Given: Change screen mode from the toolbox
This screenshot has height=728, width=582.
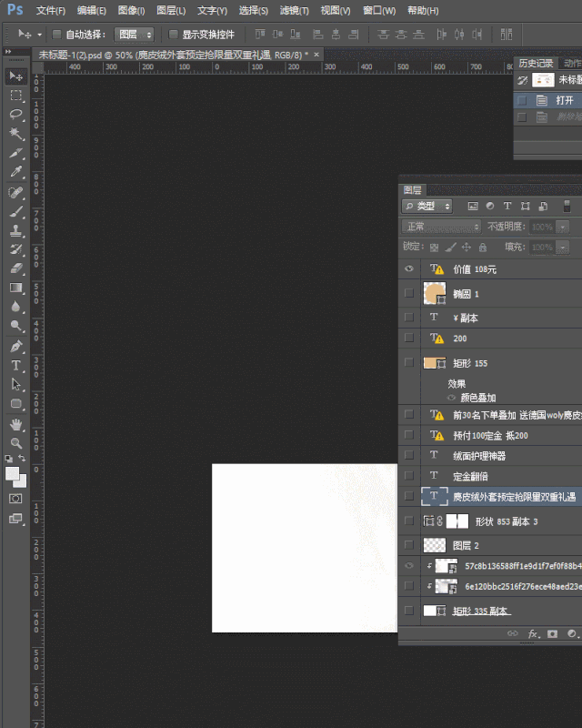Looking at the screenshot, I should pos(15,519).
